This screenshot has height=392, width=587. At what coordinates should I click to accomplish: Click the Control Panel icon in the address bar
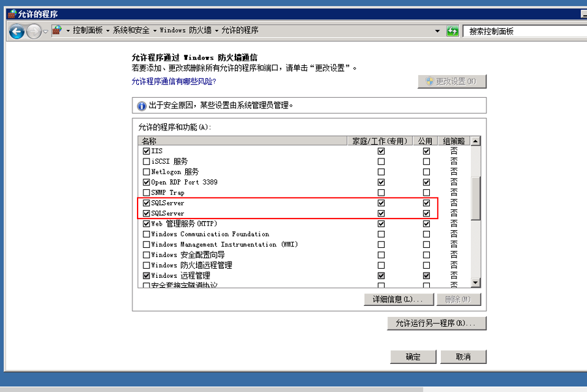[x=57, y=31]
